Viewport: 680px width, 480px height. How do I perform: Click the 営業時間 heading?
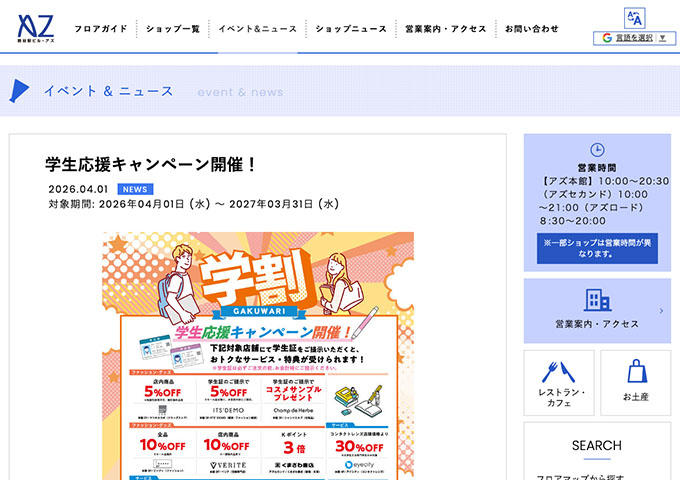[x=597, y=168]
